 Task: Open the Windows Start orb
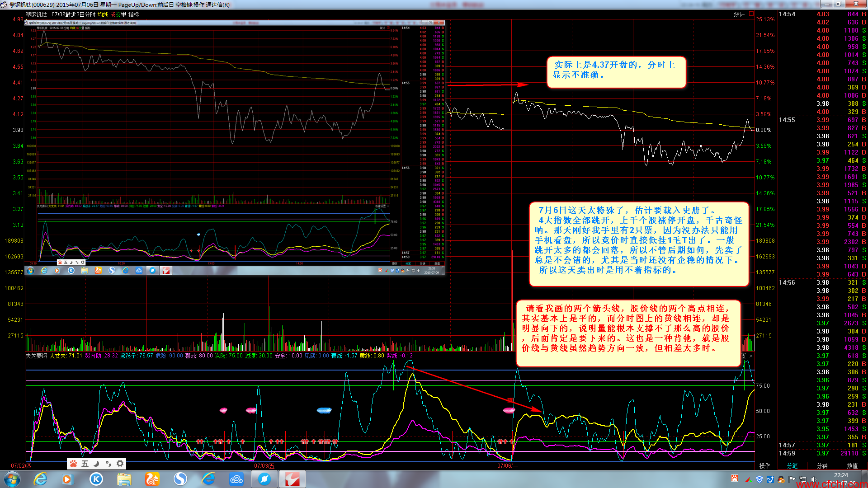coord(12,479)
